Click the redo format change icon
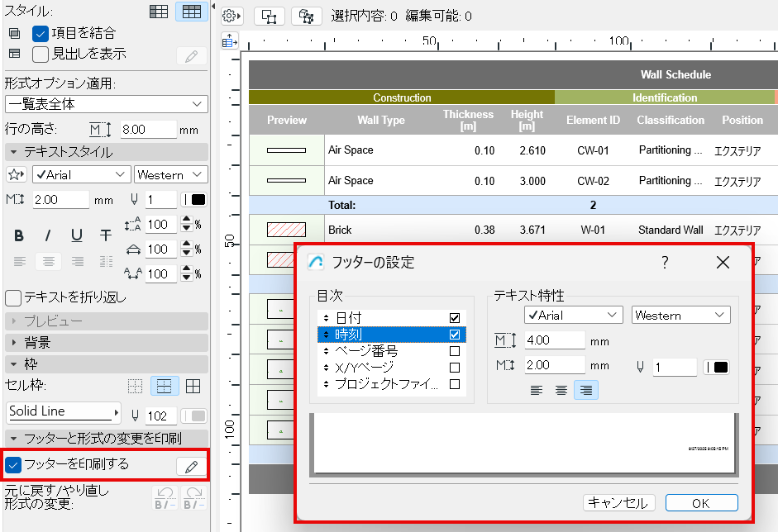Screen dimensions: 778x532 click(x=194, y=498)
